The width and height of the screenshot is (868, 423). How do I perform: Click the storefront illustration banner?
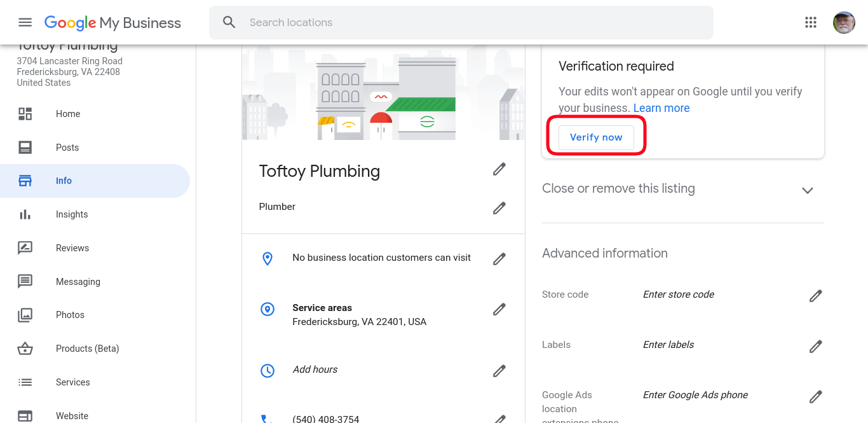(x=383, y=92)
